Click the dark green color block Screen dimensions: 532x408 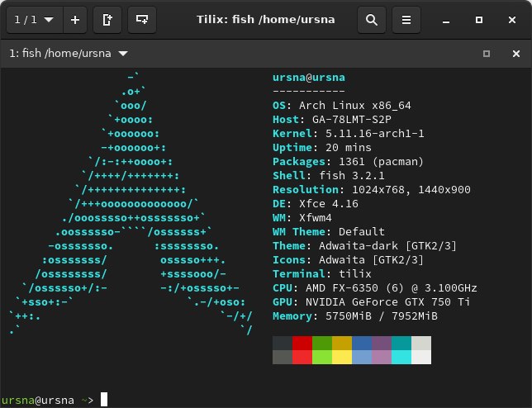(322, 344)
